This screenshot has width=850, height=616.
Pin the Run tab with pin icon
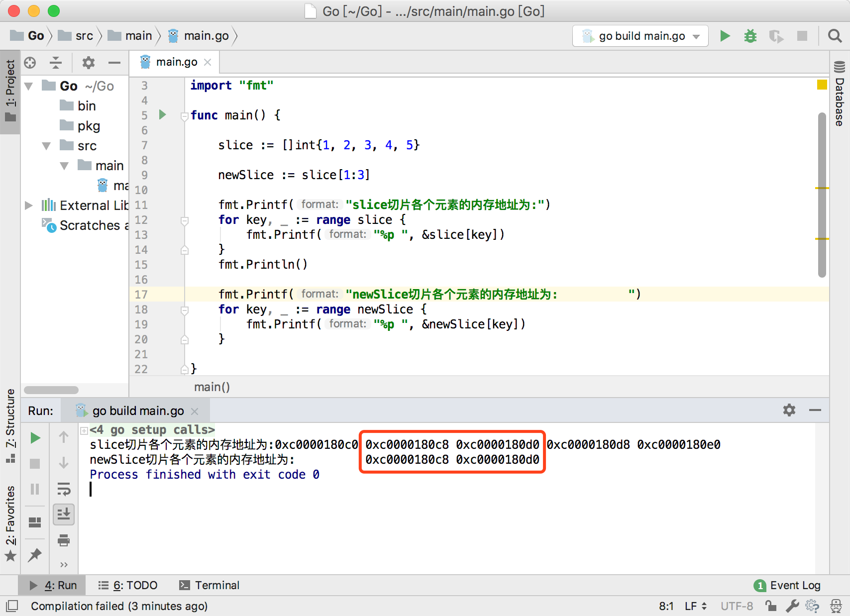tap(35, 555)
